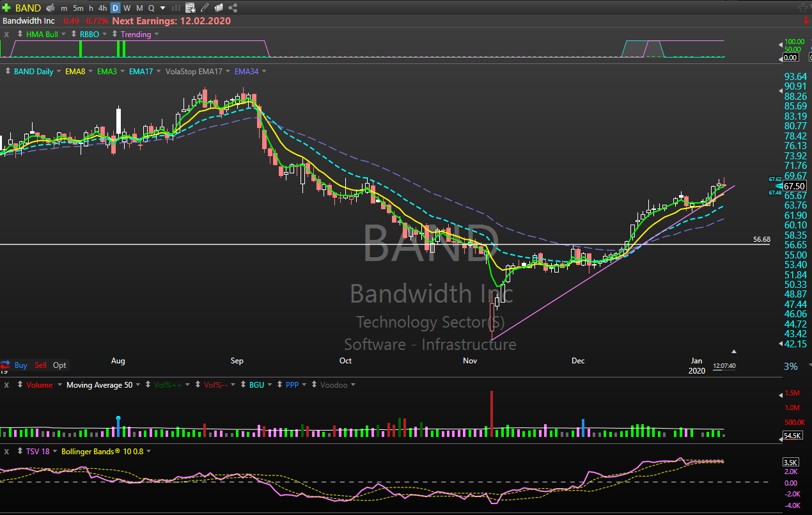This screenshot has height=515, width=812.
Task: Click the BAND ticker symbol
Action: 28,8
